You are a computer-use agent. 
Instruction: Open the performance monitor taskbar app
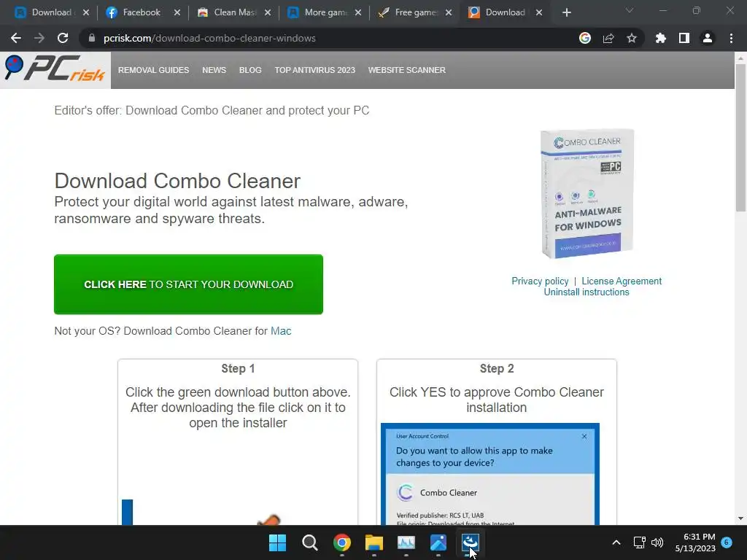406,542
